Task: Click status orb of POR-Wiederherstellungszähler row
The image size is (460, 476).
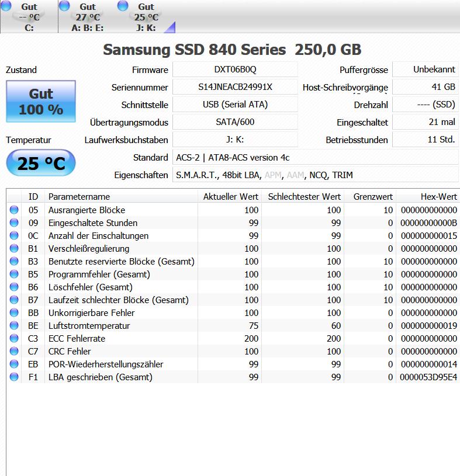Action: (x=14, y=364)
